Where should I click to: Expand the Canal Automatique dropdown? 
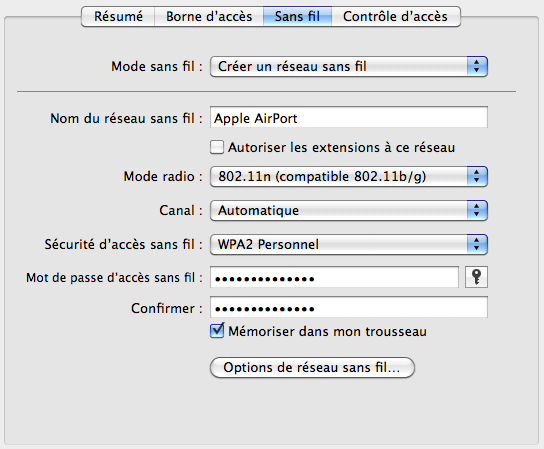[349, 210]
